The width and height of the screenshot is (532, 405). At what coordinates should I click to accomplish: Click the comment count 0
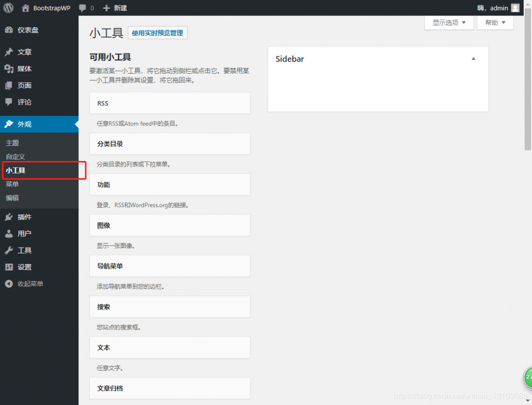click(x=92, y=8)
